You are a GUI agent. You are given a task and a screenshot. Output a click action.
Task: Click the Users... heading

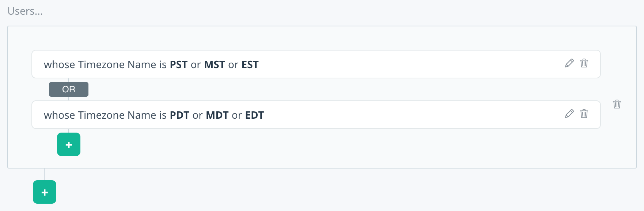click(25, 11)
